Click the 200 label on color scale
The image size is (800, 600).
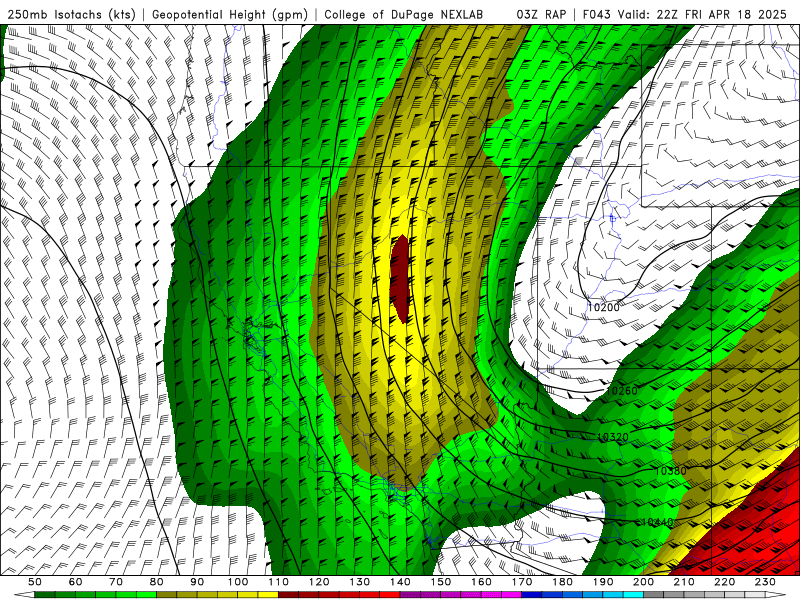pyautogui.click(x=643, y=582)
